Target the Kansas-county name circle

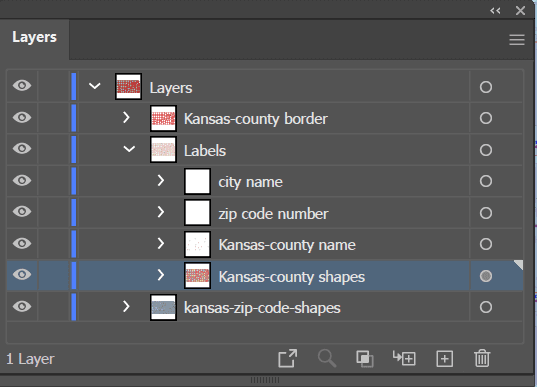coord(486,244)
